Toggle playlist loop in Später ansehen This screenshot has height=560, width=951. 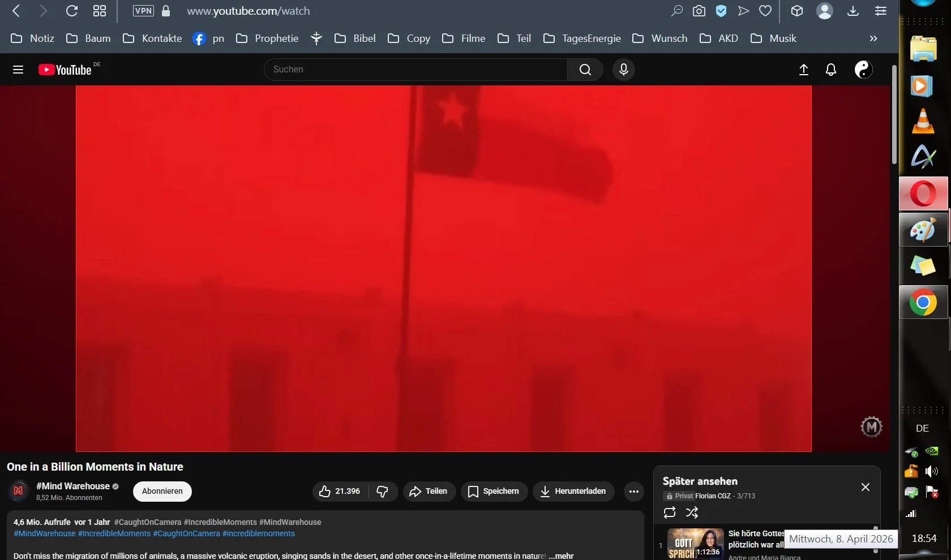tap(670, 512)
